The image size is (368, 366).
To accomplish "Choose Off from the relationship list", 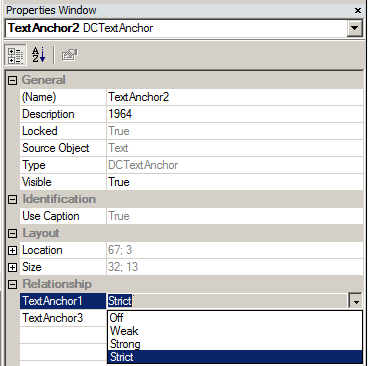I will coord(235,318).
